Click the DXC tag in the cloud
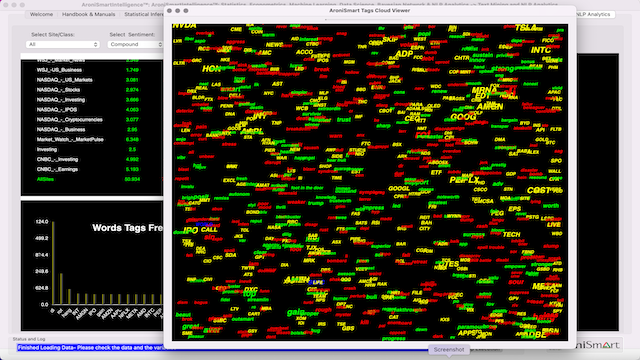Screen dimensions: 640x360 251,289
